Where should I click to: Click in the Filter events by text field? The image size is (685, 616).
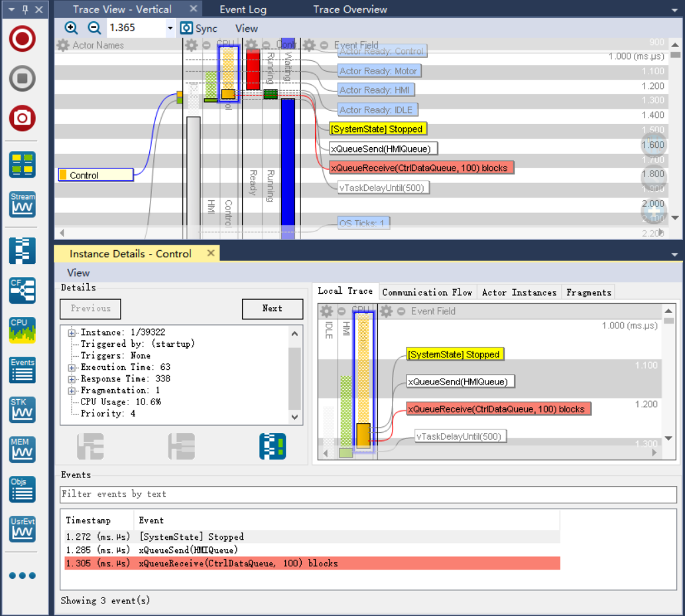(x=368, y=494)
